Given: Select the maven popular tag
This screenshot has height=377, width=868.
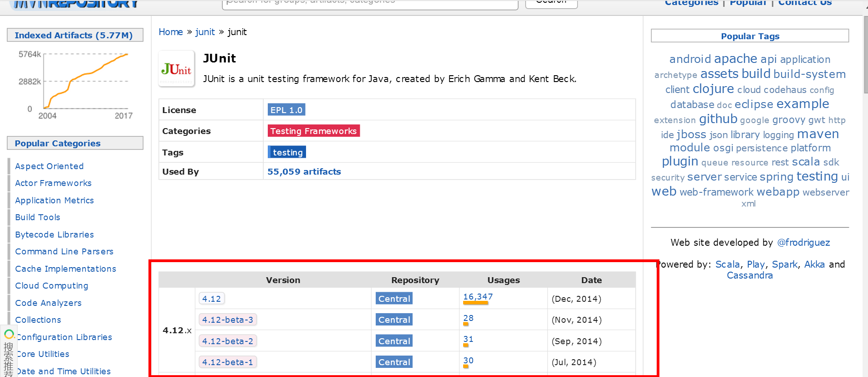Looking at the screenshot, I should pos(818,134).
